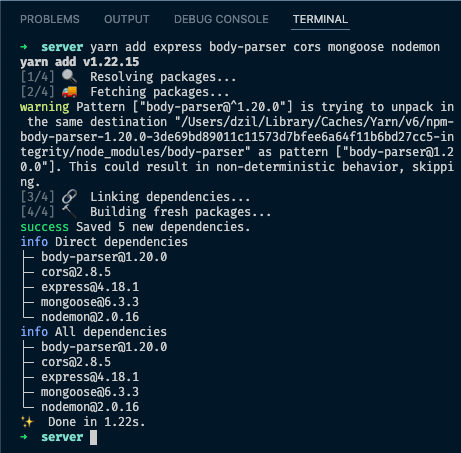This screenshot has width=461, height=453.
Task: Click nodemon@2.0.16 under Direct dependencies
Action: click(90, 317)
